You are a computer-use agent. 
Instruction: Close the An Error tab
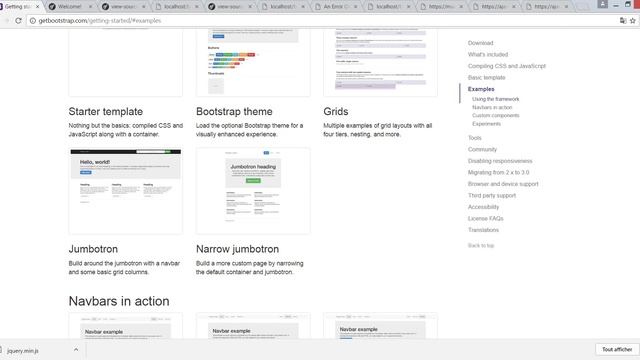pyautogui.click(x=356, y=7)
